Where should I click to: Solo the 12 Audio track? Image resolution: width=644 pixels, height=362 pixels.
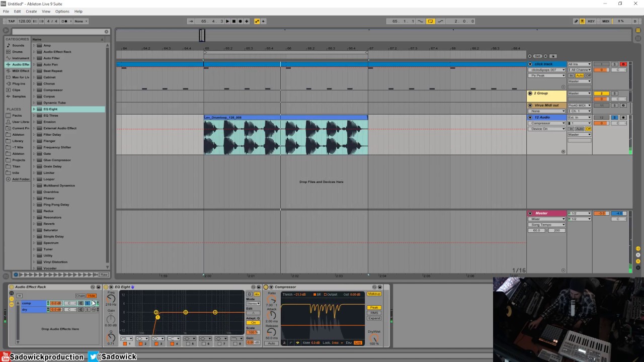tap(614, 117)
